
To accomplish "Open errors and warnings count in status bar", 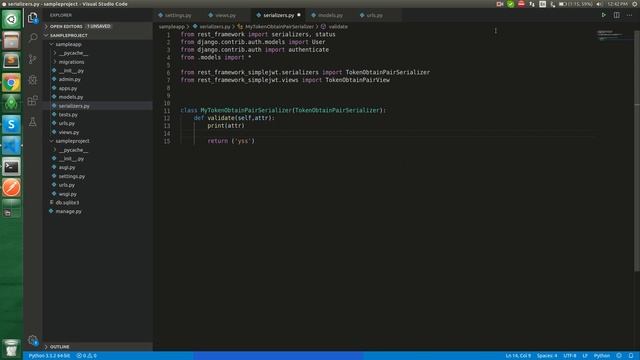I will click(x=87, y=356).
